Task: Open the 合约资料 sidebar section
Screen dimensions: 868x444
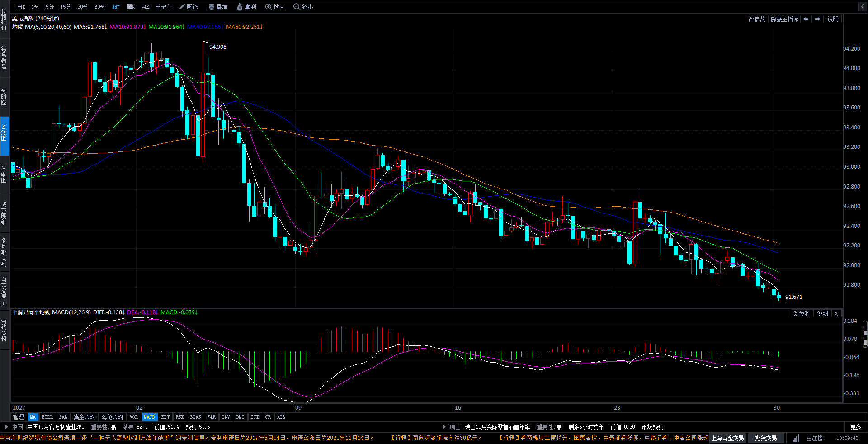Action: (4, 330)
